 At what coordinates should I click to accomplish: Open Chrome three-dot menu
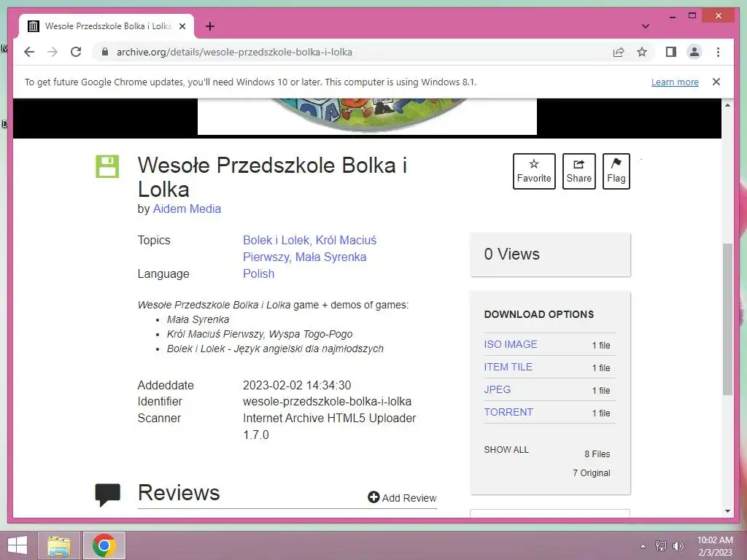718,52
